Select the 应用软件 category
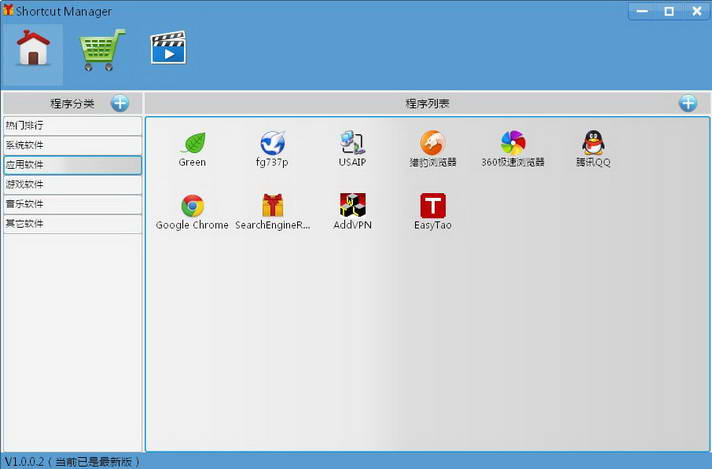 point(73,165)
